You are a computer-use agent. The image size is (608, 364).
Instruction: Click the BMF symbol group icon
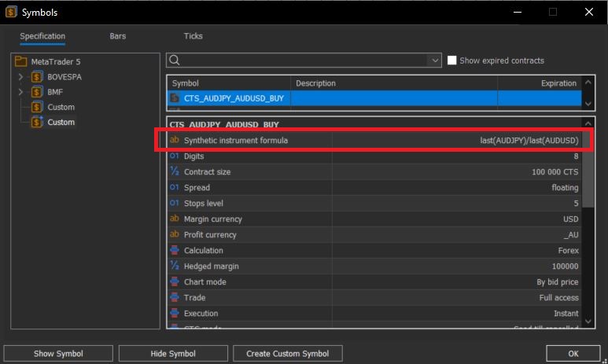(37, 92)
